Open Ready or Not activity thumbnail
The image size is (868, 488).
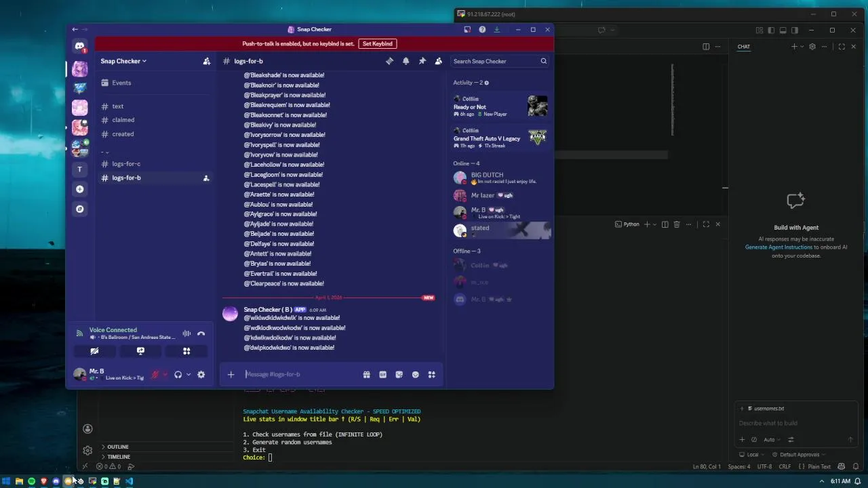click(537, 105)
